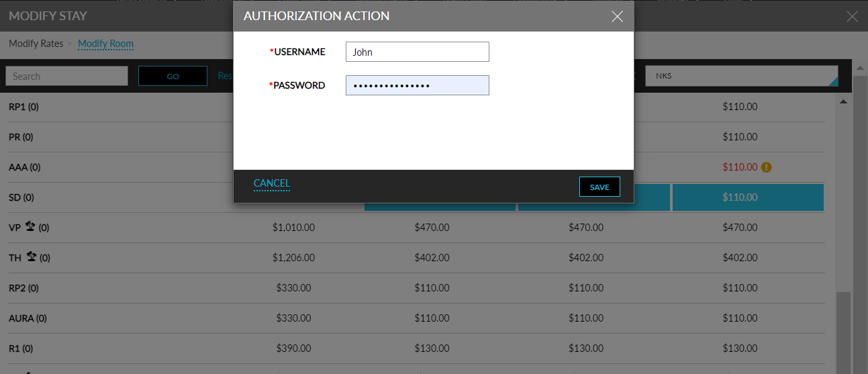Click the scroll-up arrow of the rates list
Image resolution: width=868 pixels, height=374 pixels.
tap(844, 102)
